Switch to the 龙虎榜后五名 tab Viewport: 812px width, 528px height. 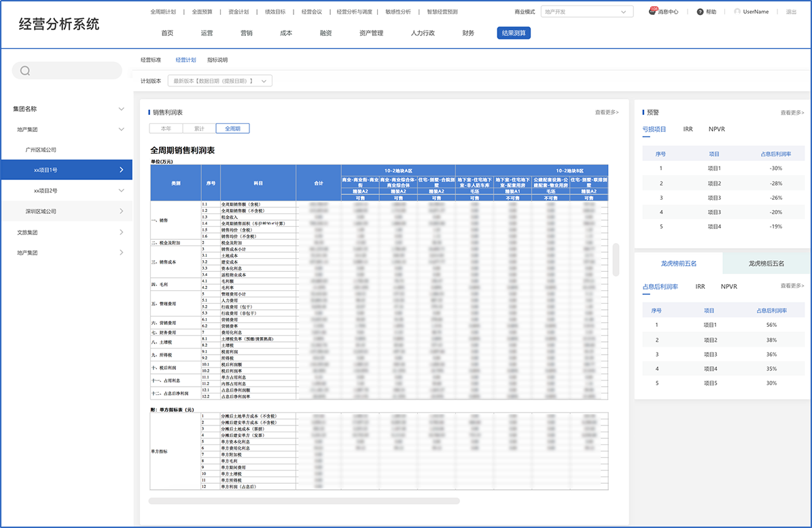point(766,263)
